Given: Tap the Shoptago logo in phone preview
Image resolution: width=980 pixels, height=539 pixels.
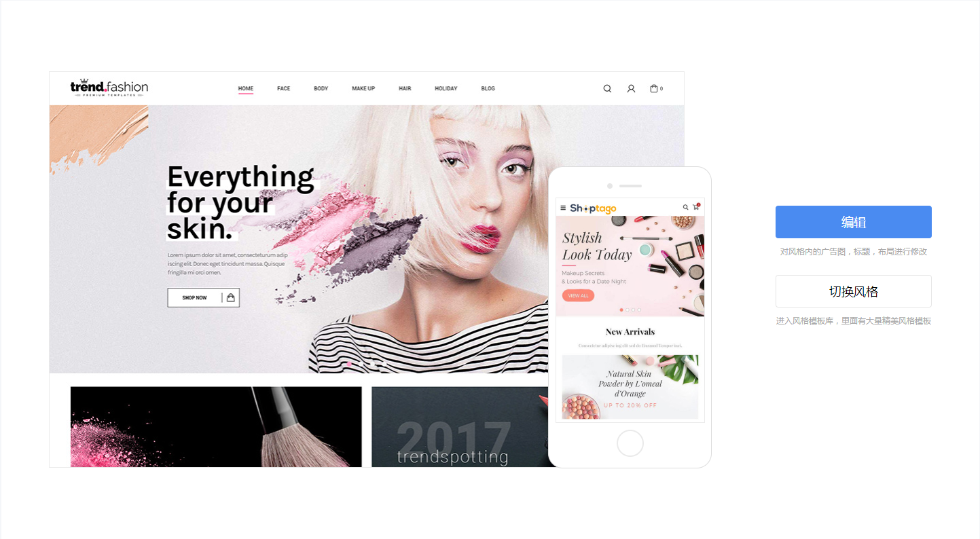Looking at the screenshot, I should pyautogui.click(x=593, y=208).
